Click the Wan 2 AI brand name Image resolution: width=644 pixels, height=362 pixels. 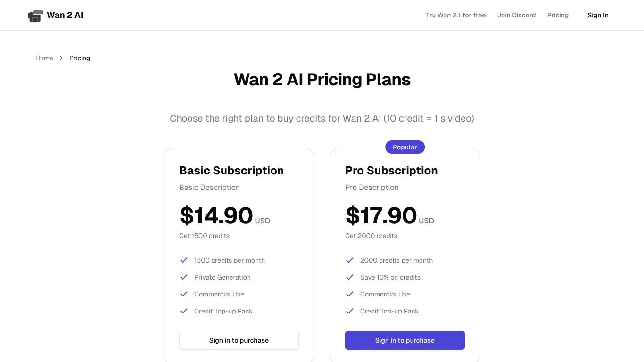click(x=65, y=15)
